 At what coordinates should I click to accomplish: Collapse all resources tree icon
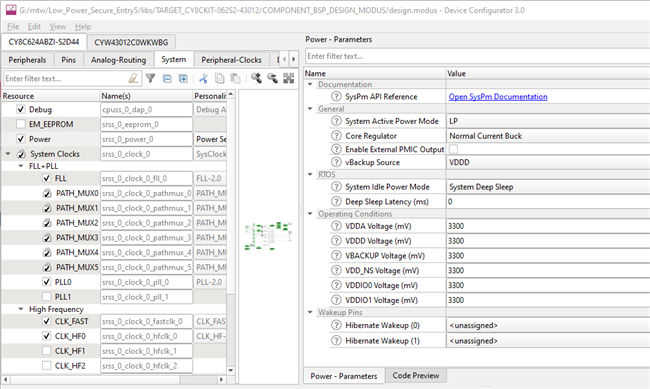[167, 78]
